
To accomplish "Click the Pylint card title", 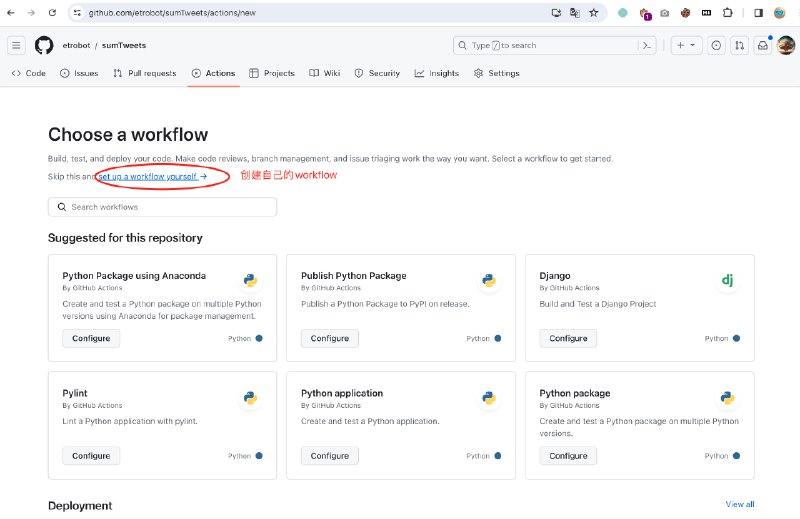I will point(74,393).
